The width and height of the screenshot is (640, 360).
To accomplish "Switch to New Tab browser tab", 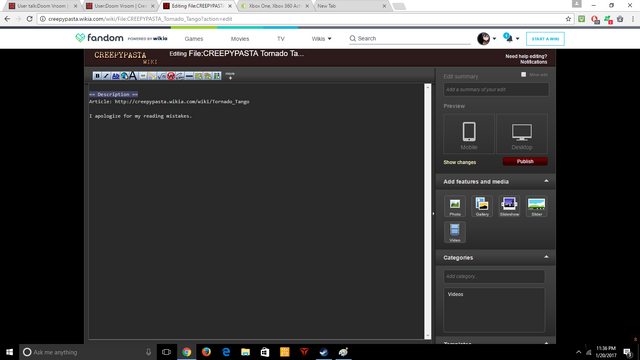I will pyautogui.click(x=351, y=6).
